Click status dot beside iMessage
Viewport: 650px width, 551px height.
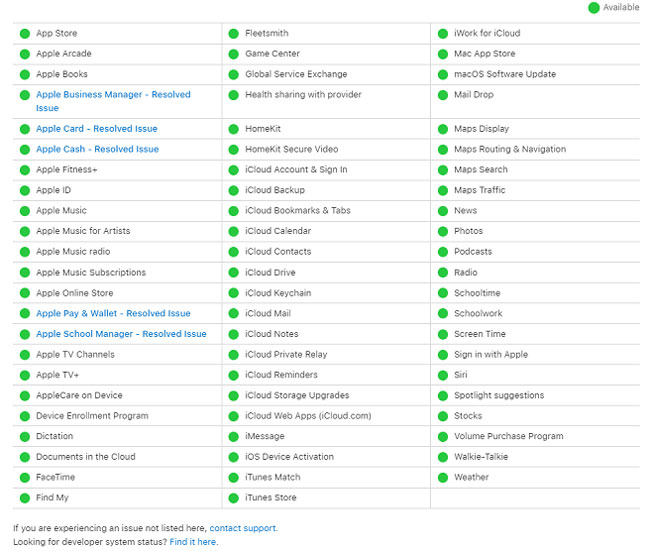(x=234, y=437)
